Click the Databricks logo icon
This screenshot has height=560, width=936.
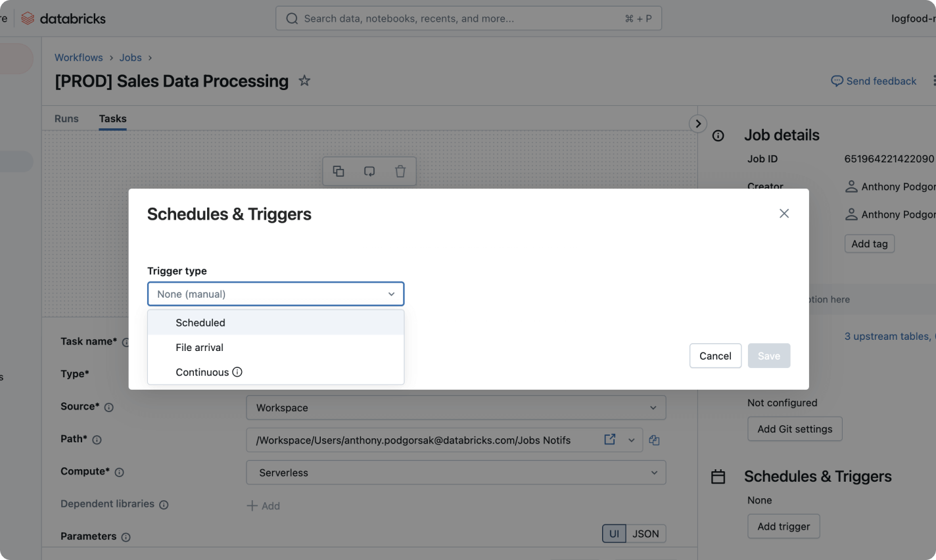coord(28,18)
